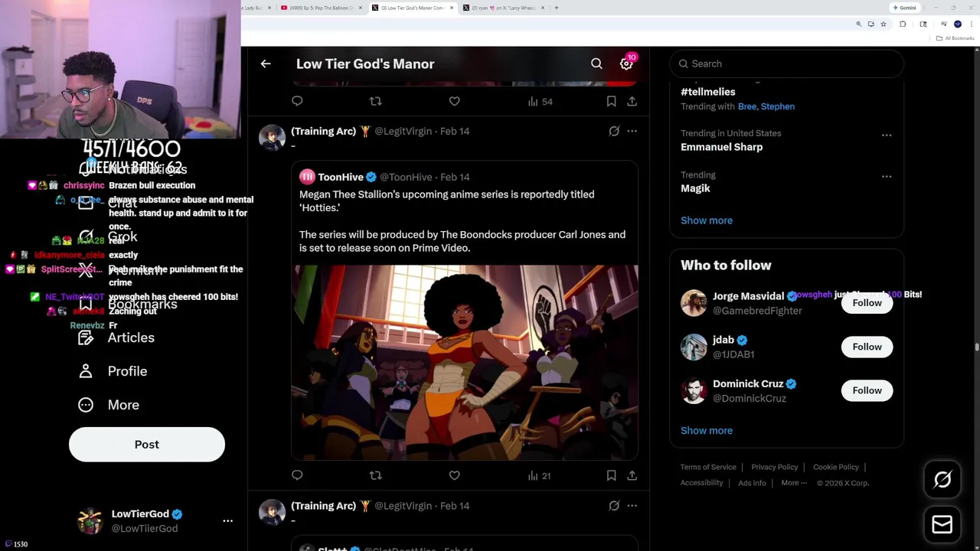This screenshot has width=980, height=551.
Task: Follow Dominick Cruz
Action: pos(867,390)
